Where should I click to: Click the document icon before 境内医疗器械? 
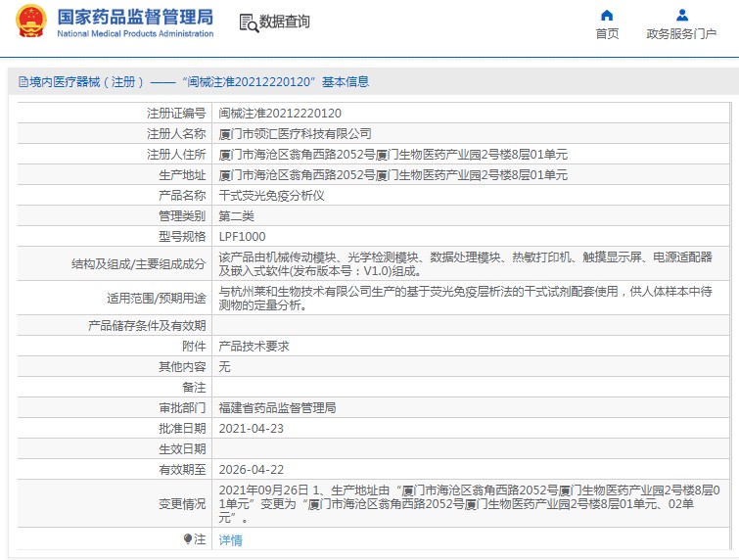point(23,82)
